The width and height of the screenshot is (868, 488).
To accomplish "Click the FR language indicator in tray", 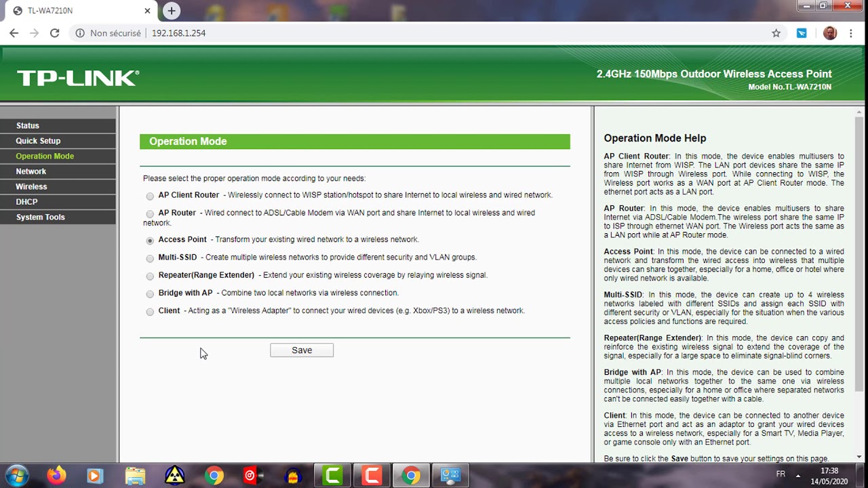I will tap(781, 474).
